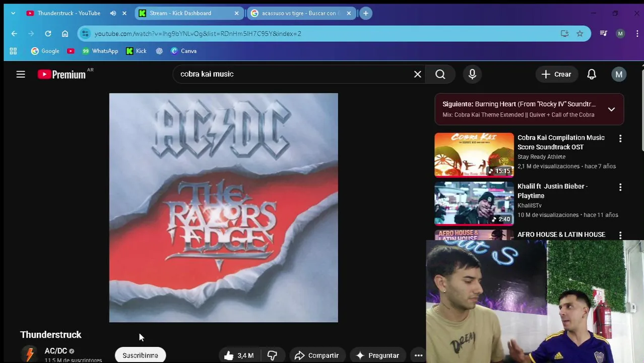Viewport: 644px width, 363px height.
Task: Open the Crear menu
Action: point(556,74)
